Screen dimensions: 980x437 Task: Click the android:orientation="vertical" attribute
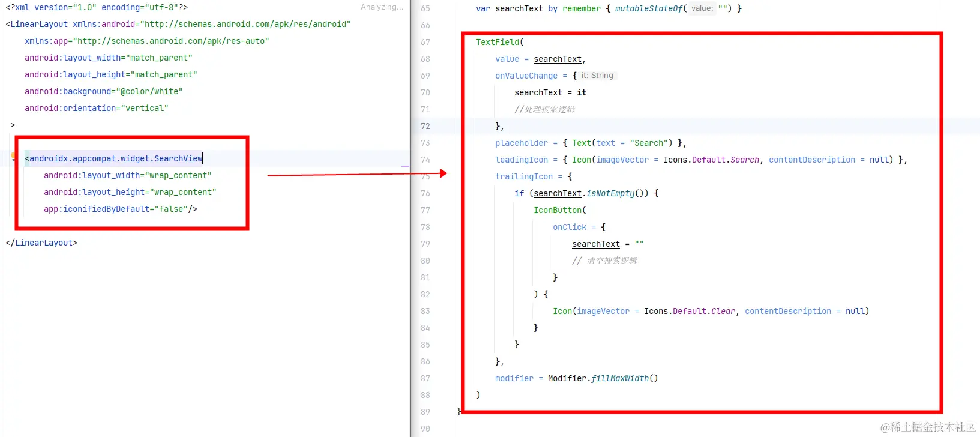(x=97, y=108)
